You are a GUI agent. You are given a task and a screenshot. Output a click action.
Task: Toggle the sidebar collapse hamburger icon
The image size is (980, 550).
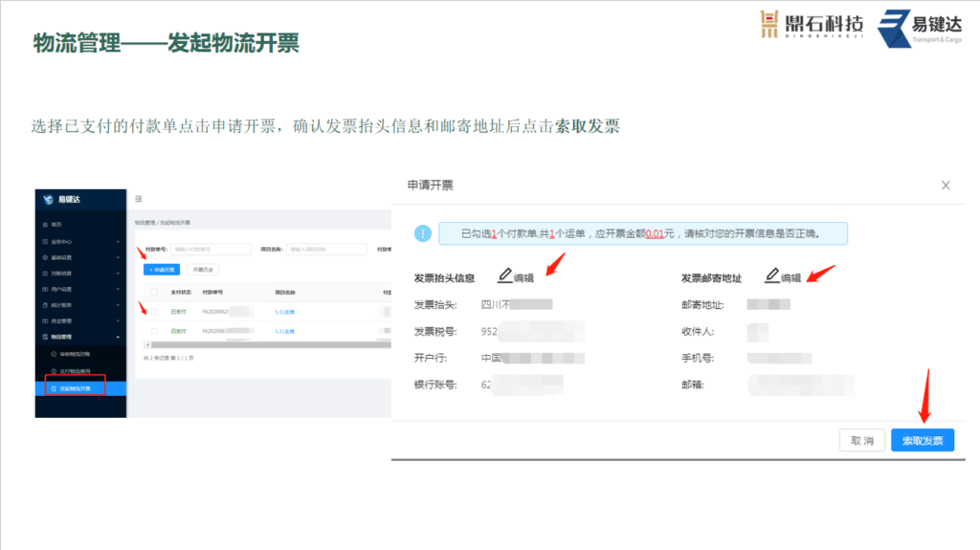point(139,199)
